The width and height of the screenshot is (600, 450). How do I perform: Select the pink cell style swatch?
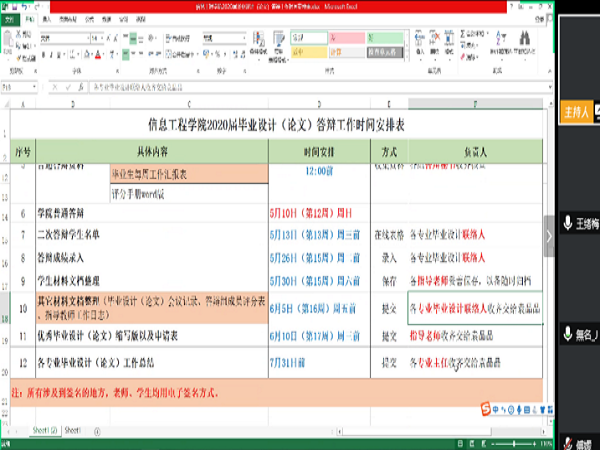point(348,39)
